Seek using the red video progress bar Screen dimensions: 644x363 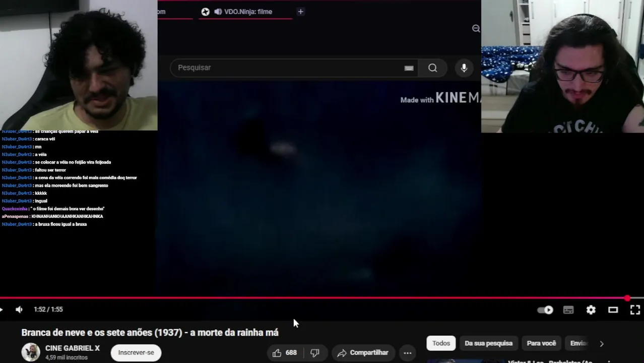pos(322,298)
